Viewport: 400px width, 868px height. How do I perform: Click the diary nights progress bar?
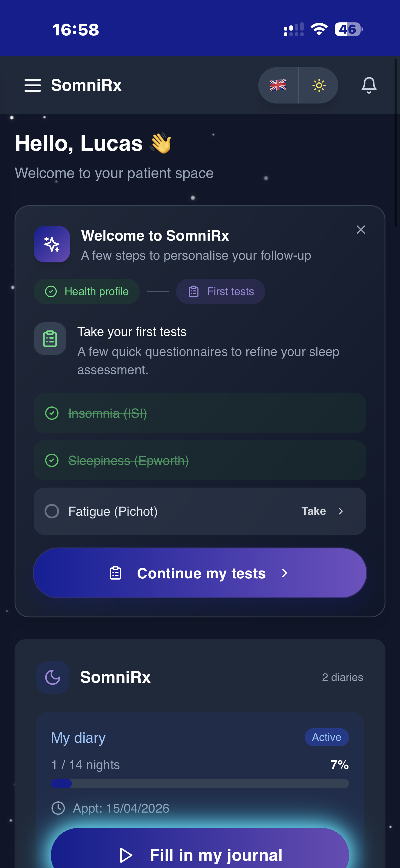click(x=200, y=784)
